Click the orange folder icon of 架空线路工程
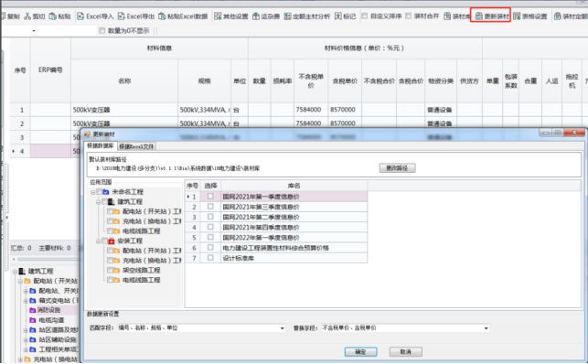The width and height of the screenshot is (588, 364). [117, 271]
